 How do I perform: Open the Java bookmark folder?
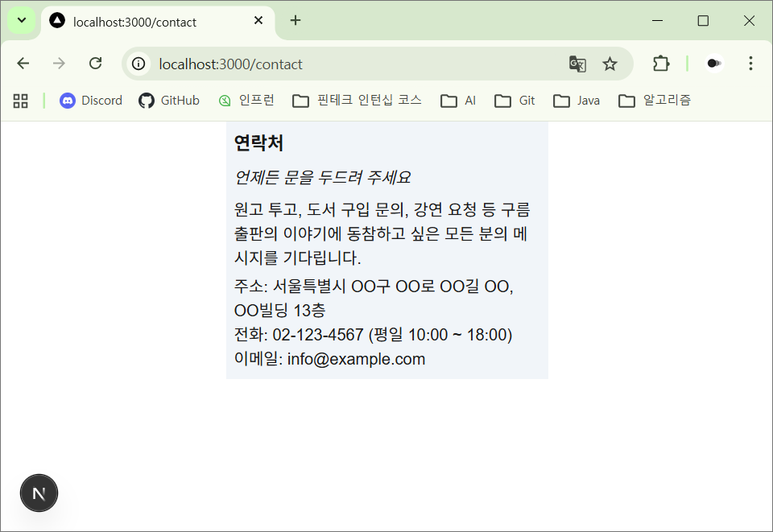pyautogui.click(x=577, y=101)
